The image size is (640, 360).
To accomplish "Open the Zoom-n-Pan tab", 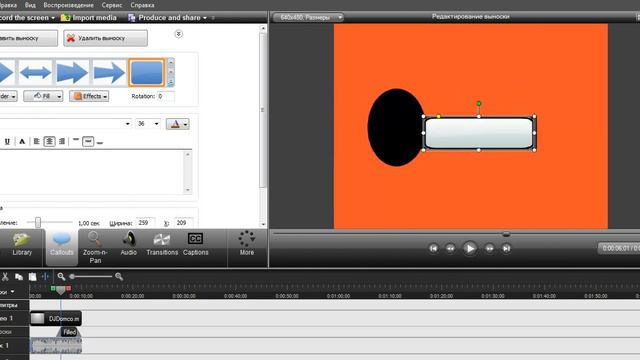I will pyautogui.click(x=95, y=247).
